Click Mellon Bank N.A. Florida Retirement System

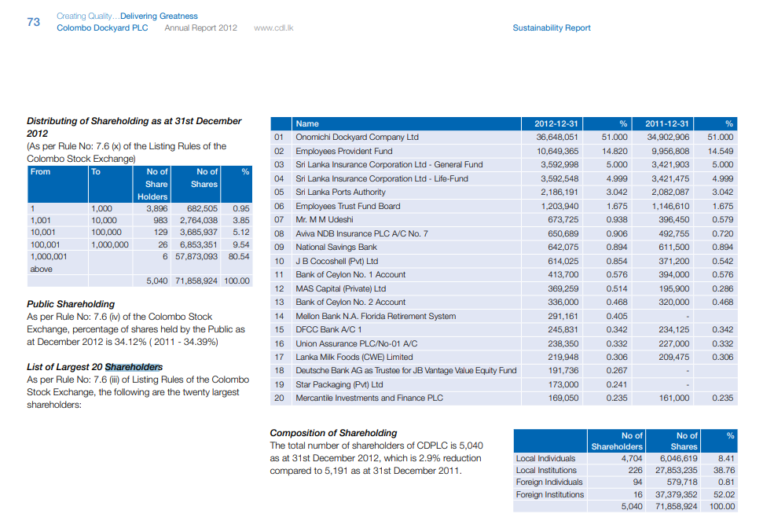pos(376,317)
